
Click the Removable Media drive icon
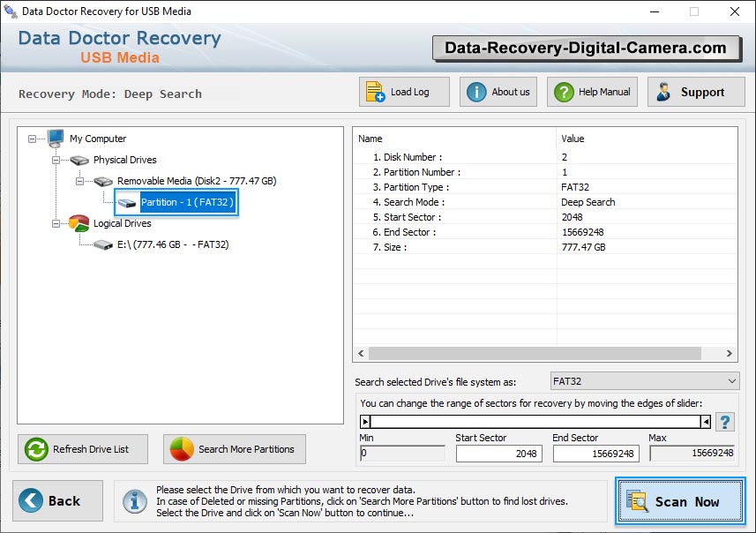click(x=103, y=182)
